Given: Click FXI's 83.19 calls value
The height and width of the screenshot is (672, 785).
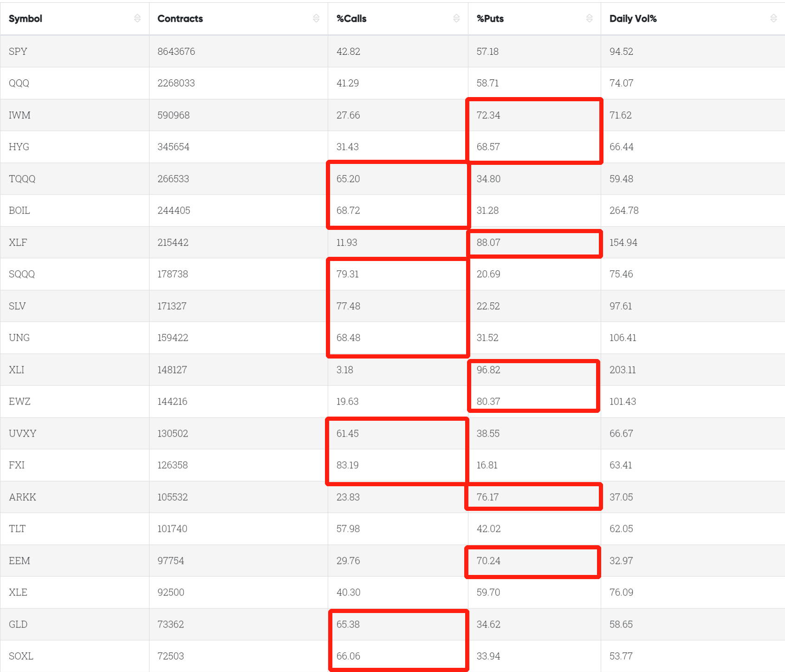Looking at the screenshot, I should pyautogui.click(x=348, y=465).
